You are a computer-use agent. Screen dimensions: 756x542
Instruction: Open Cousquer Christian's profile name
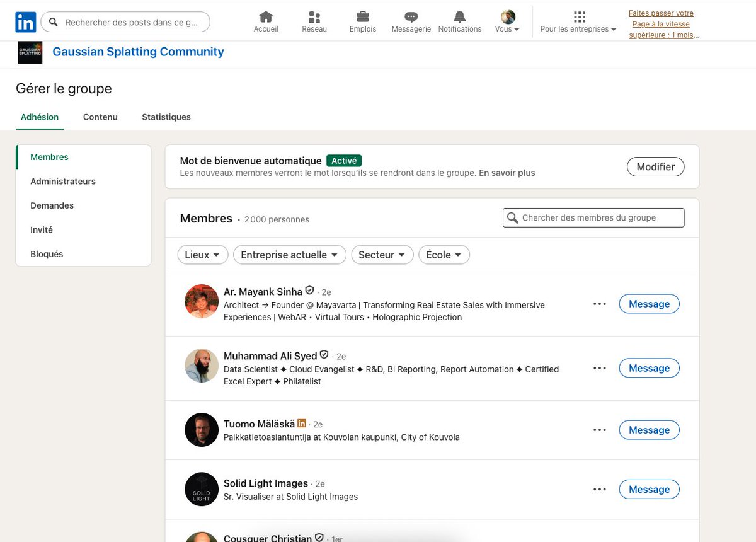[x=268, y=538]
